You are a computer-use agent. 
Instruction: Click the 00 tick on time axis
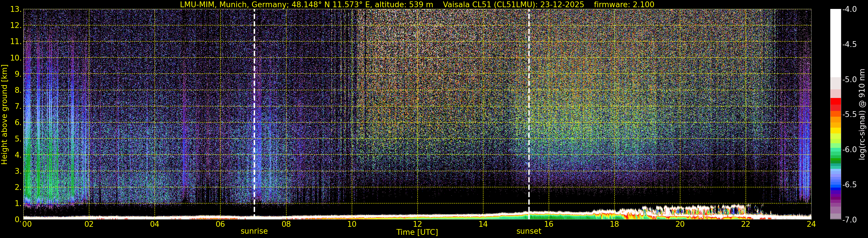(x=26, y=224)
